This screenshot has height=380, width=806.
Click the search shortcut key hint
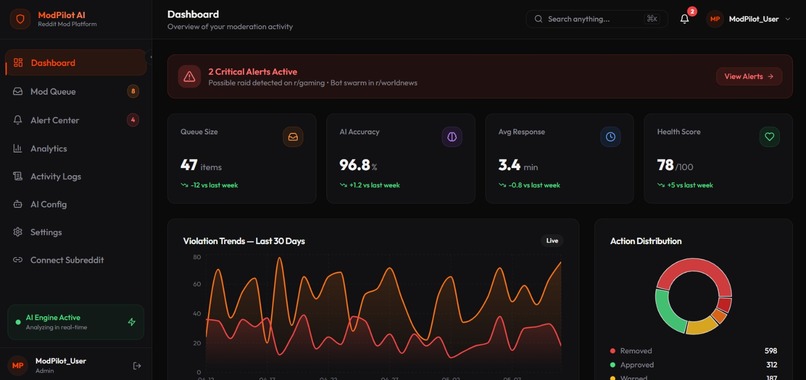pos(652,19)
